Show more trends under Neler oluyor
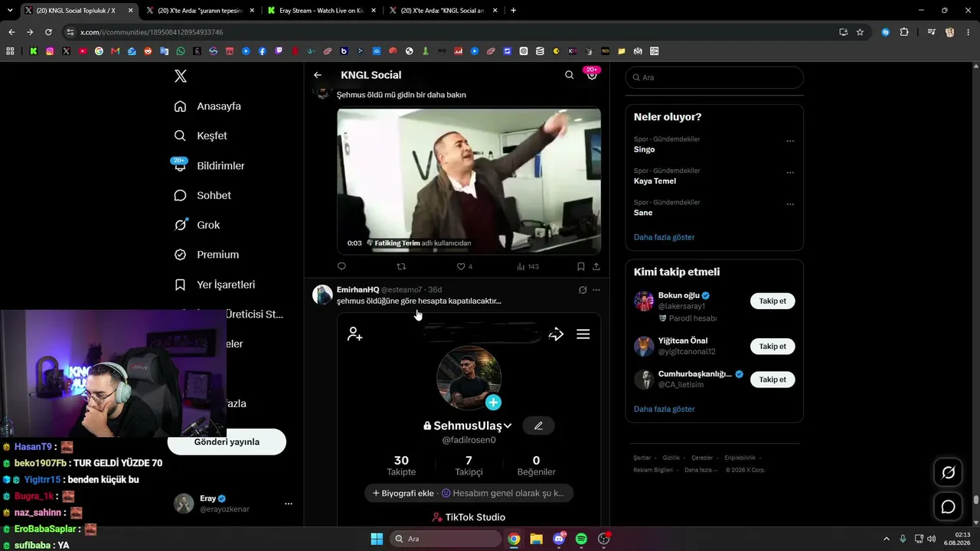Image resolution: width=980 pixels, height=551 pixels. click(x=664, y=237)
